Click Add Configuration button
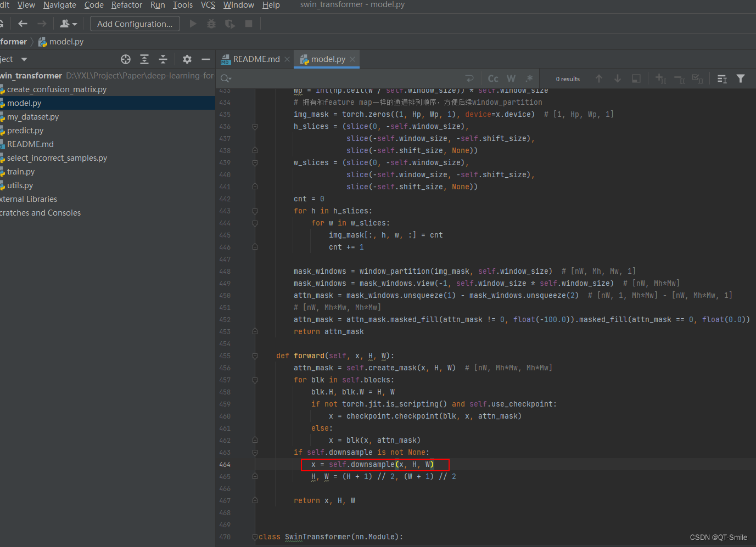Screen dimensions: 756x547 tap(135, 24)
